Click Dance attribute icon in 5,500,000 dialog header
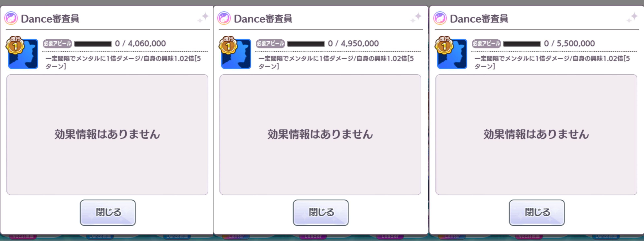The height and width of the screenshot is (241, 644). point(440,18)
